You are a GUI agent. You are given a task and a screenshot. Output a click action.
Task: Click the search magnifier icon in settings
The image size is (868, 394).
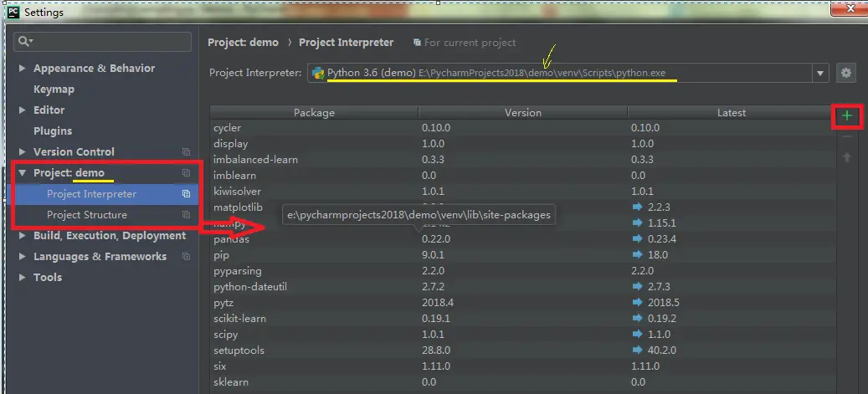(x=24, y=42)
